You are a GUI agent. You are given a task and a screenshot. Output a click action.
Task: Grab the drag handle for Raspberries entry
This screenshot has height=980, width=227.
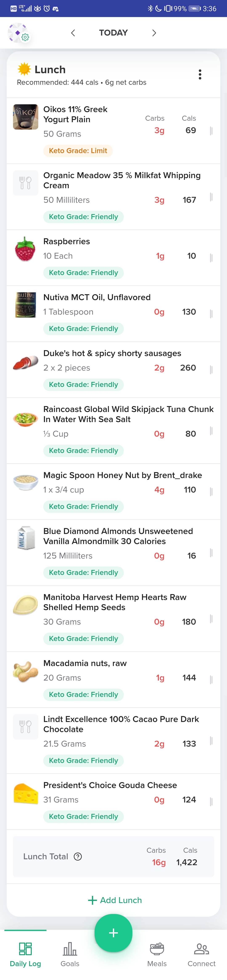[x=211, y=258]
